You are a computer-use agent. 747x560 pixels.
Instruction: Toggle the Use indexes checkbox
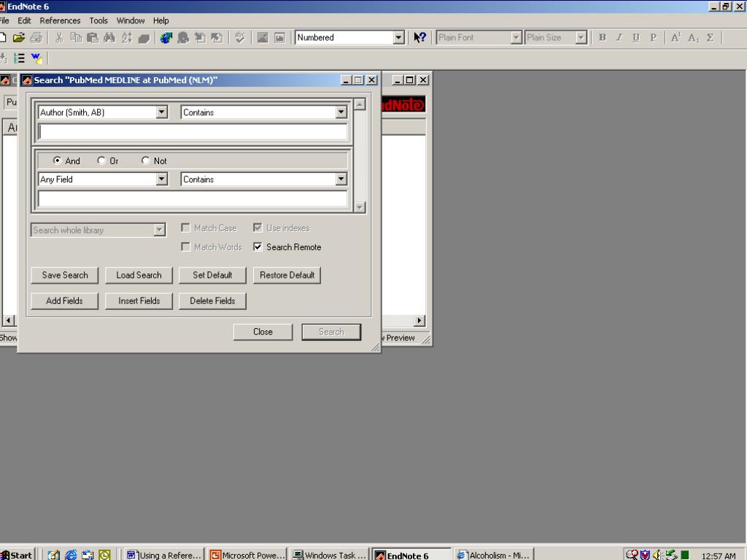(258, 228)
